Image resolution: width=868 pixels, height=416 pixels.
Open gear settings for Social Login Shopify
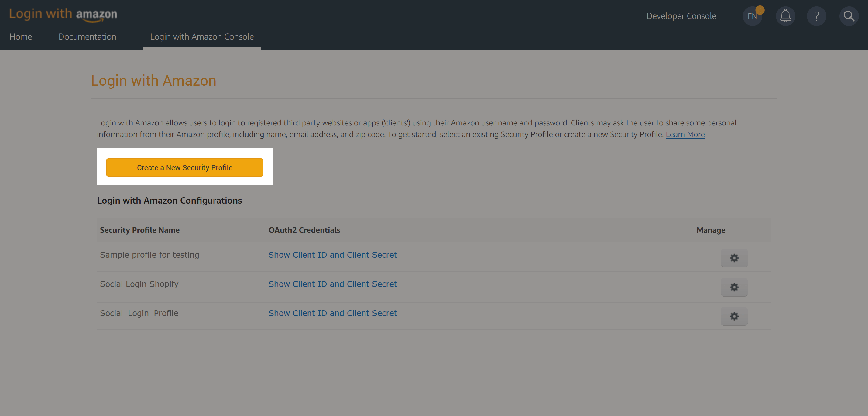click(734, 287)
